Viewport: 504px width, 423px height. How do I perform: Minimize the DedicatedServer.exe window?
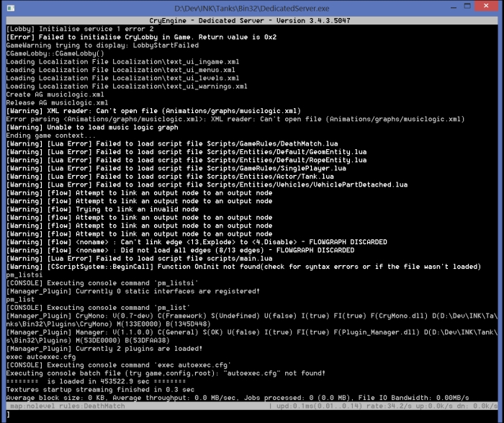point(454,6)
